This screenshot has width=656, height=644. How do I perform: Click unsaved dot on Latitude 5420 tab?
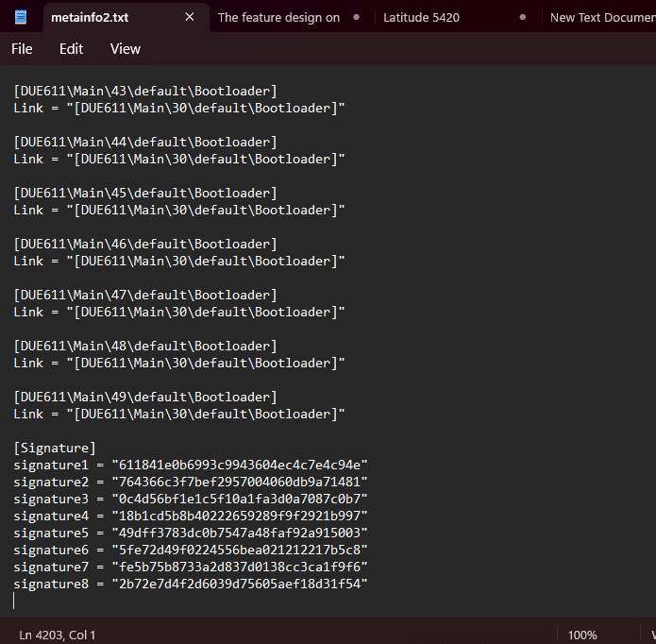522,17
